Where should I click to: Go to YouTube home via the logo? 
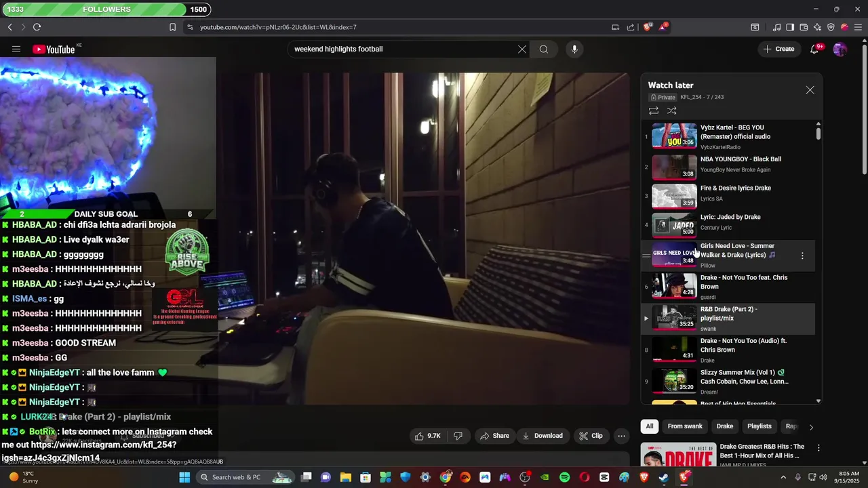pyautogui.click(x=54, y=49)
